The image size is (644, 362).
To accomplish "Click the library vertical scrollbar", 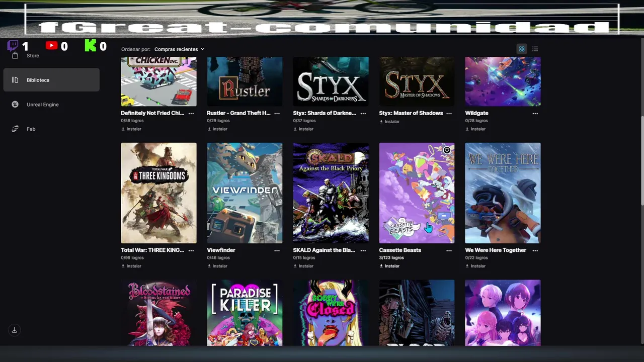I will 642,161.
